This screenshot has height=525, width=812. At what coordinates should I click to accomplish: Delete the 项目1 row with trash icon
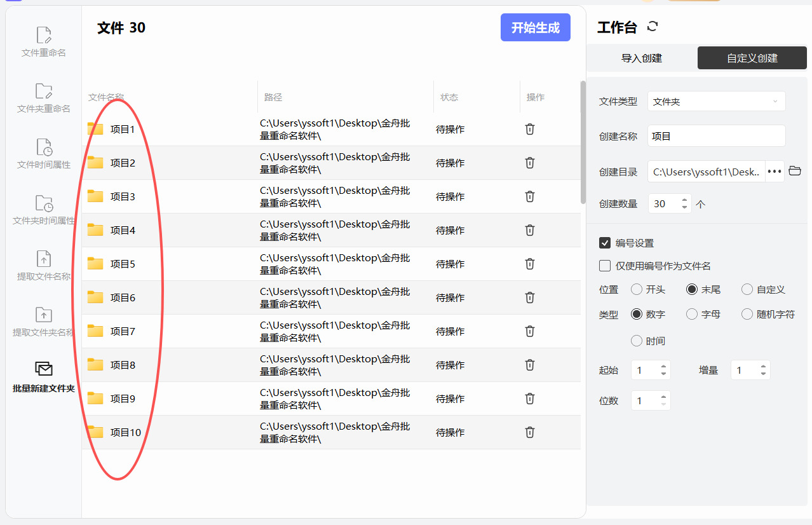[529, 129]
